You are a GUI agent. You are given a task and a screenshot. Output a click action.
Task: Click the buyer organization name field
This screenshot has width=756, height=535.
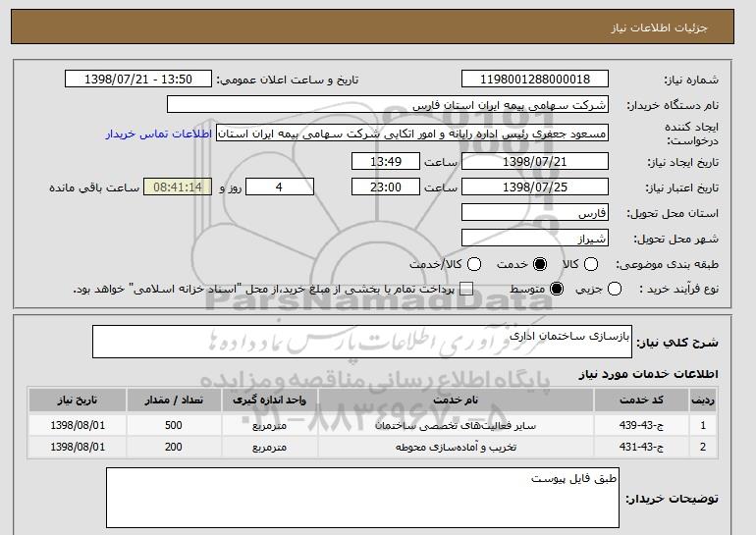388,105
